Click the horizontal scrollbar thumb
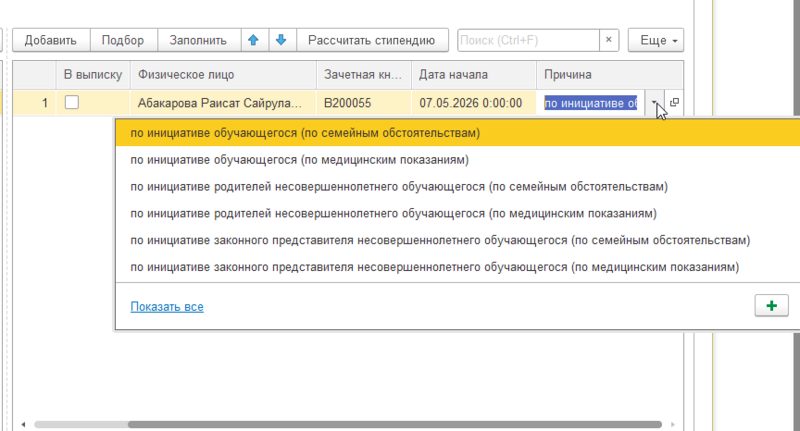The height and width of the screenshot is (431, 800). pyautogui.click(x=394, y=424)
